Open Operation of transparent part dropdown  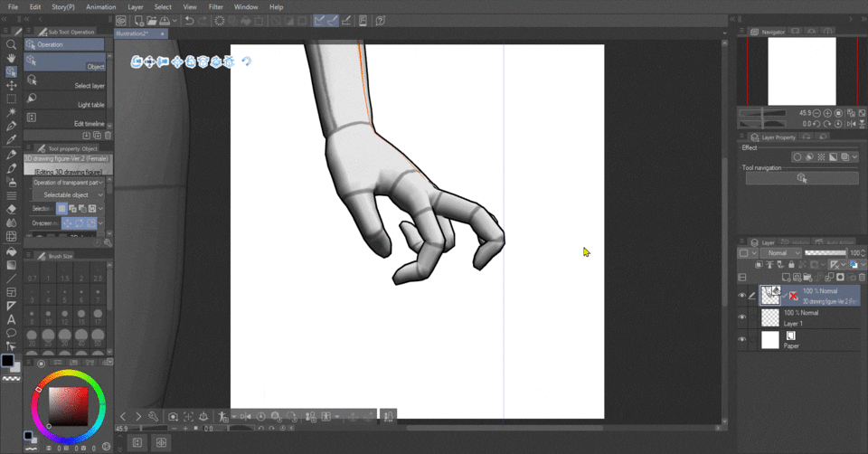pos(69,182)
